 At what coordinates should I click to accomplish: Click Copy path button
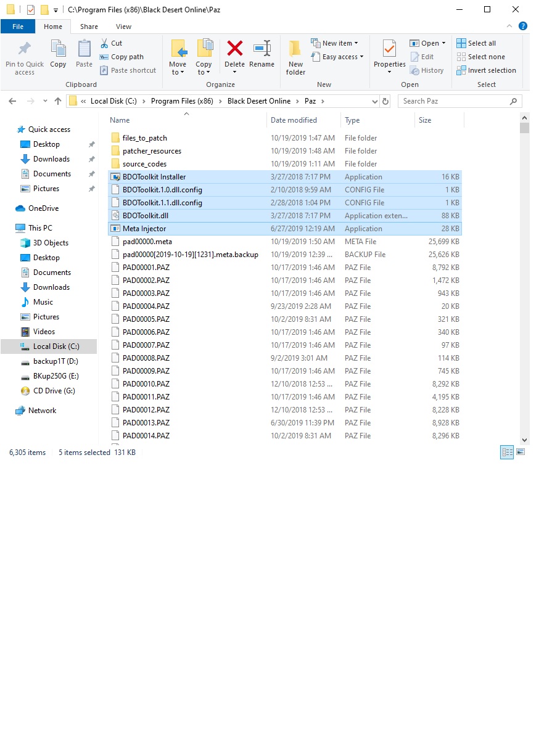122,57
